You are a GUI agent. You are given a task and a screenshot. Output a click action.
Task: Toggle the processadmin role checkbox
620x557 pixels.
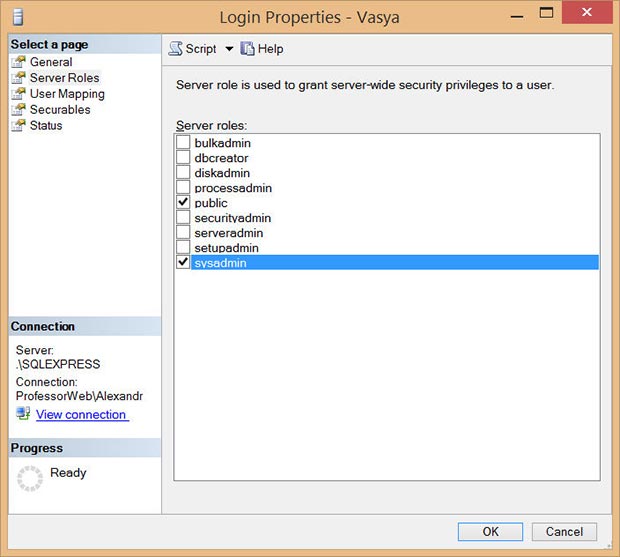point(183,187)
